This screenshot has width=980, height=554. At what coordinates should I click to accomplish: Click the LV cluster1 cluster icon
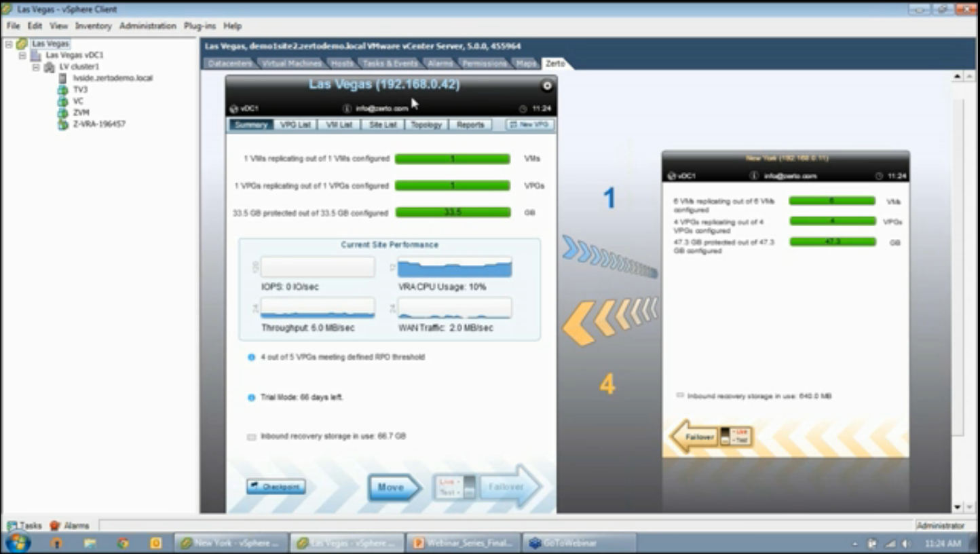point(49,67)
